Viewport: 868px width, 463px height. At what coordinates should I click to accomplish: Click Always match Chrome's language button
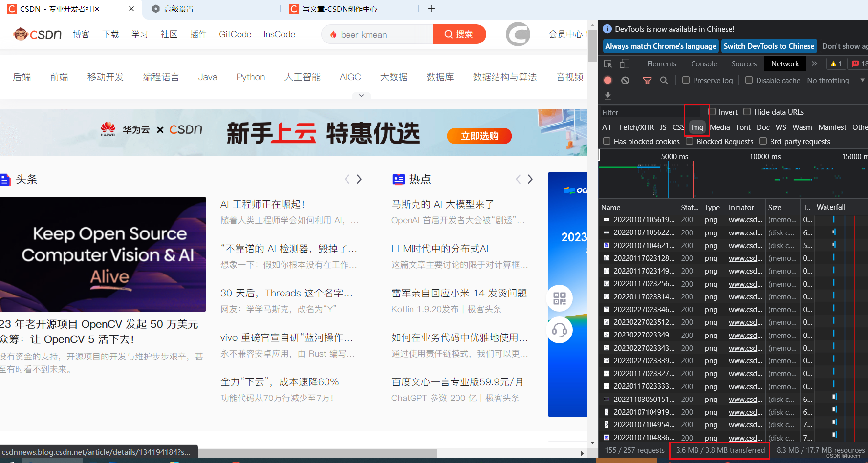pos(661,46)
